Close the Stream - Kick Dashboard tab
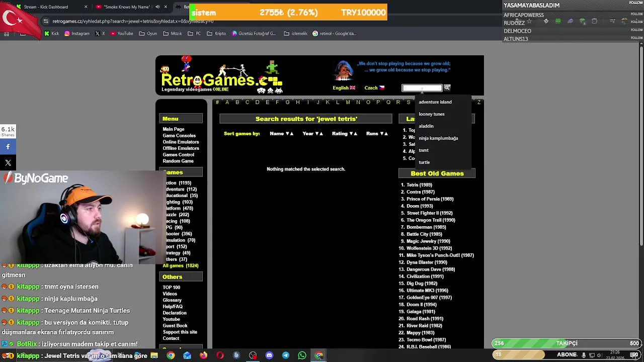 point(86,7)
